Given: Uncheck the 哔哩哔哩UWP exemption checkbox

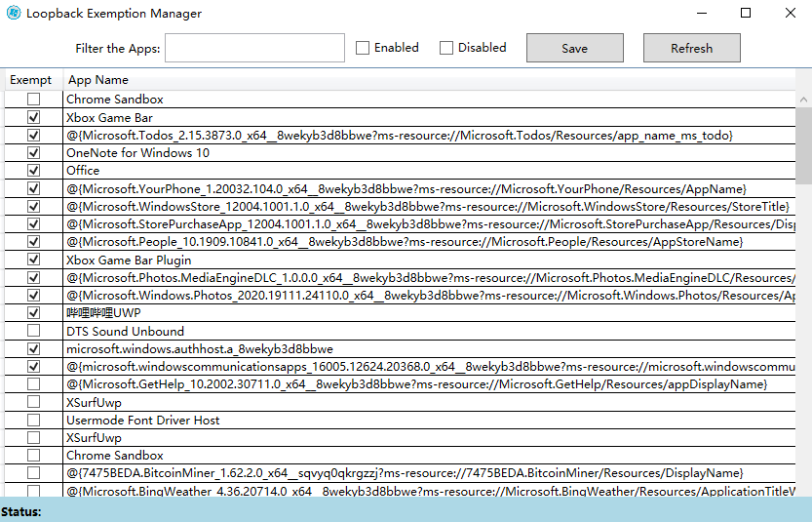Looking at the screenshot, I should pos(34,313).
